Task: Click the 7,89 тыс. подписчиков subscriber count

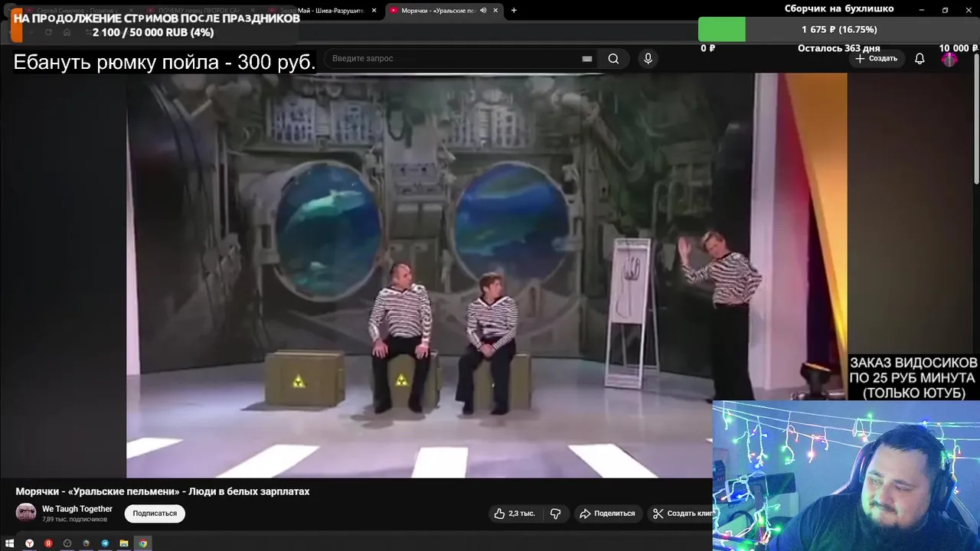Action: coord(74,520)
